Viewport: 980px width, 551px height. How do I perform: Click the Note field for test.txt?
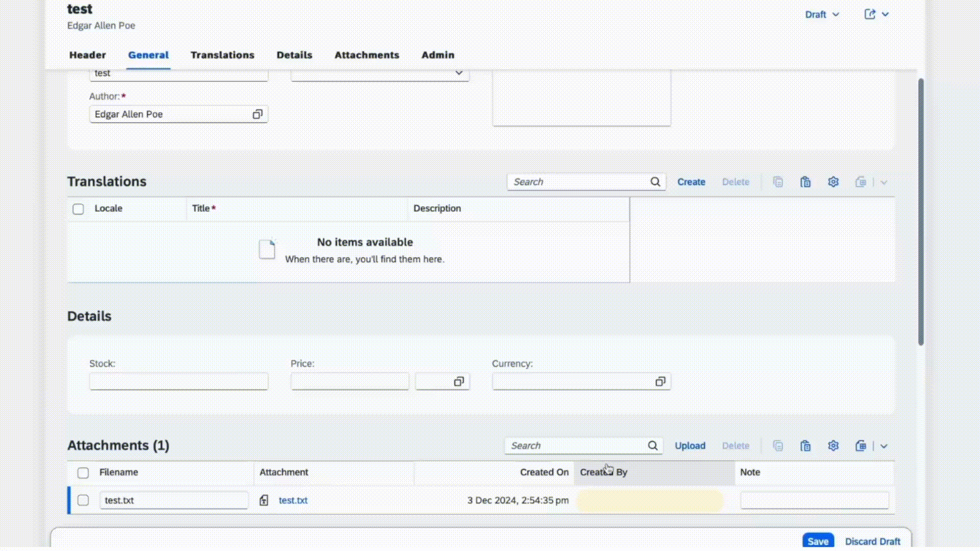[x=815, y=500]
